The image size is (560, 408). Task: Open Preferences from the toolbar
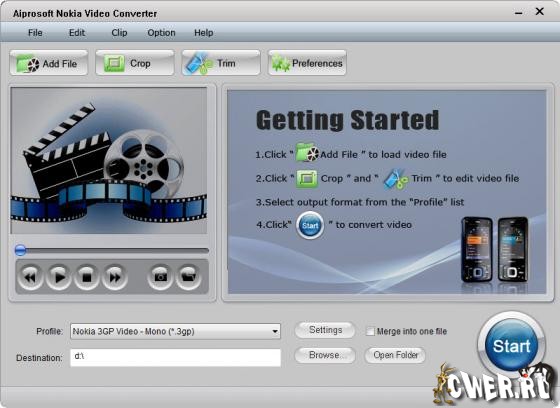coord(307,63)
